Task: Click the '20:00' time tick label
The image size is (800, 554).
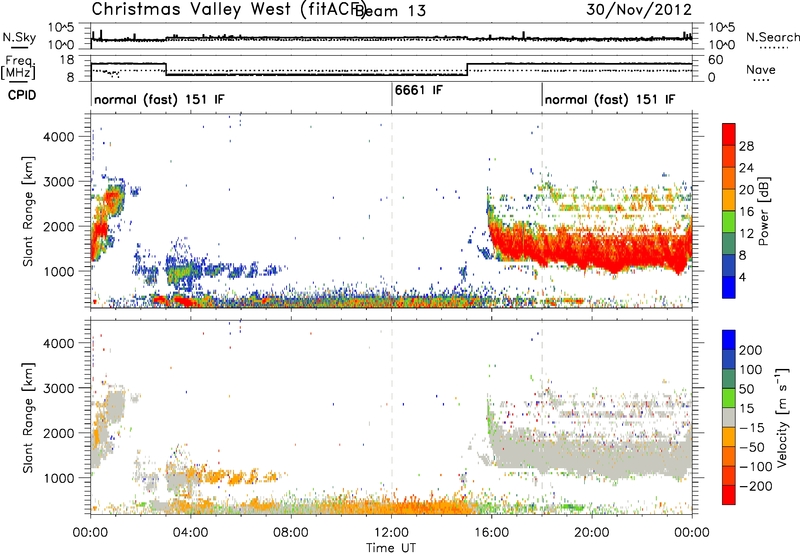Action: 592,533
